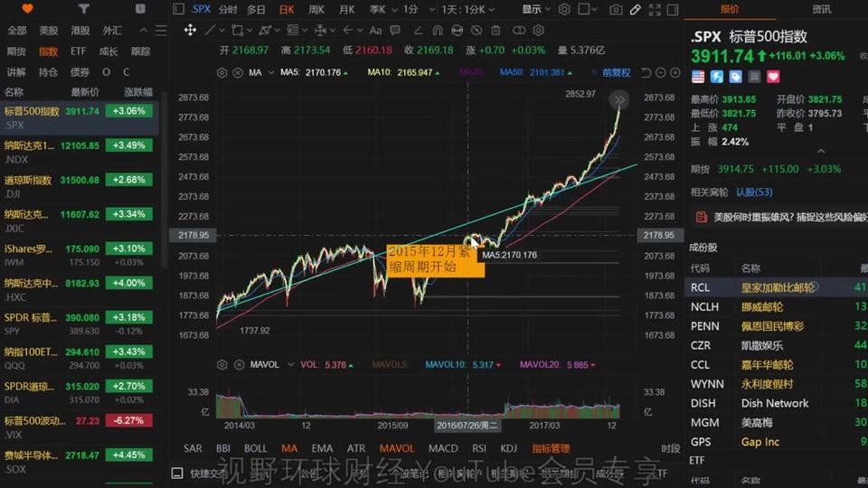Click the 时段 session button
This screenshot has width=868, height=488.
click(670, 448)
